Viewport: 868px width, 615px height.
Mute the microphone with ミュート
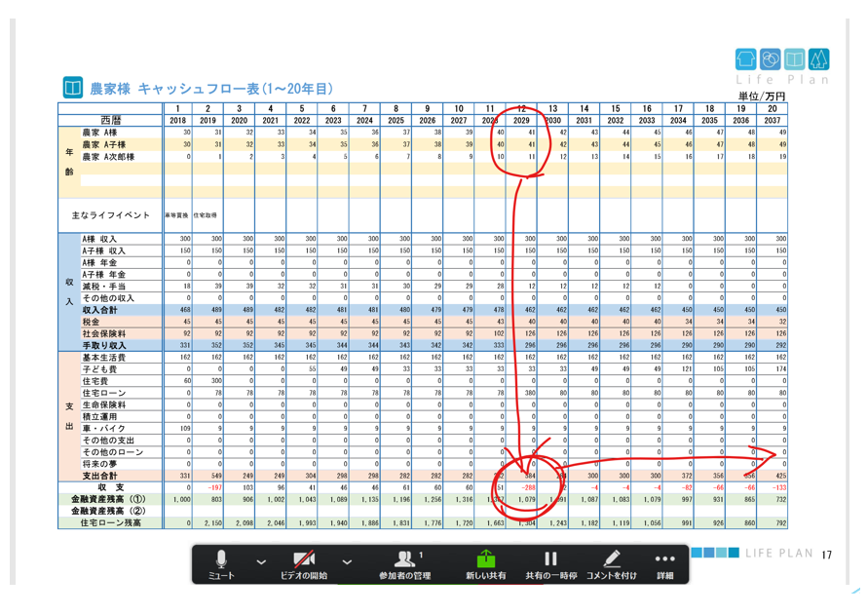[221, 564]
